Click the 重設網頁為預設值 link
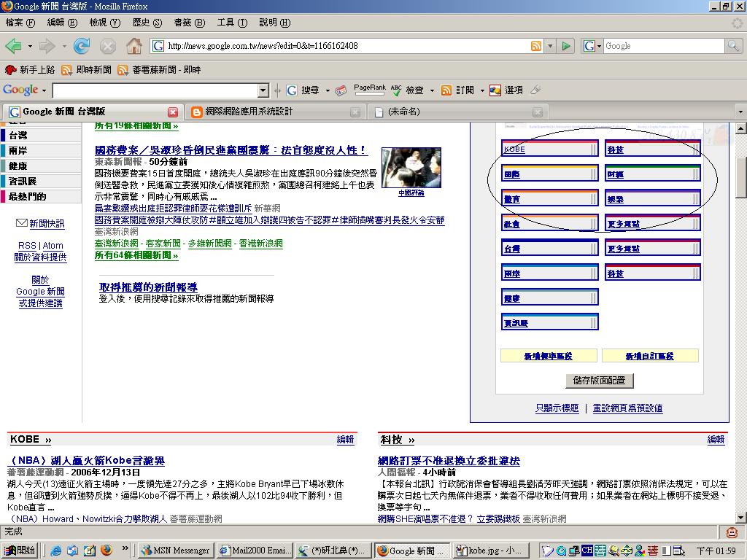This screenshot has width=747, height=560. (x=627, y=408)
